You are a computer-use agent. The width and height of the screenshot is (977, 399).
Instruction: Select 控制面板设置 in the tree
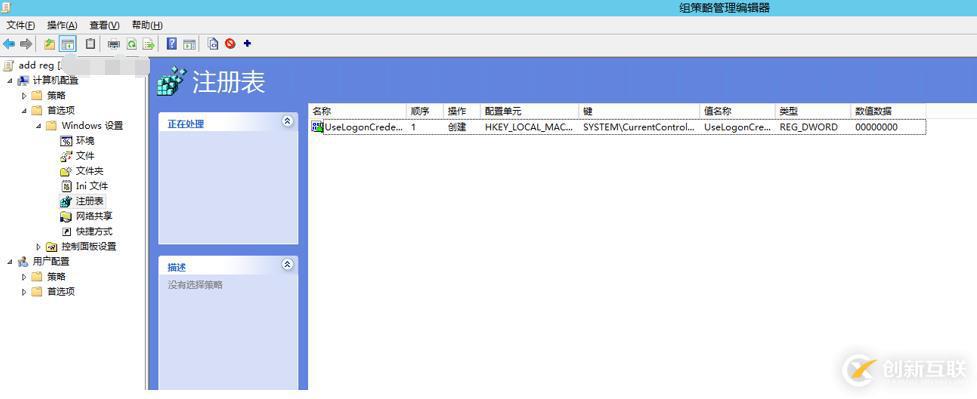[x=89, y=246]
